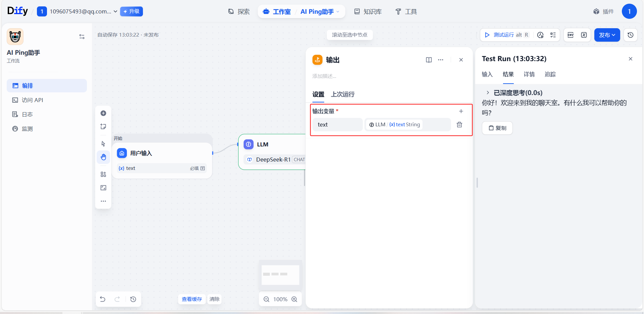
Task: Click the organize nodes icon
Action: tap(103, 174)
